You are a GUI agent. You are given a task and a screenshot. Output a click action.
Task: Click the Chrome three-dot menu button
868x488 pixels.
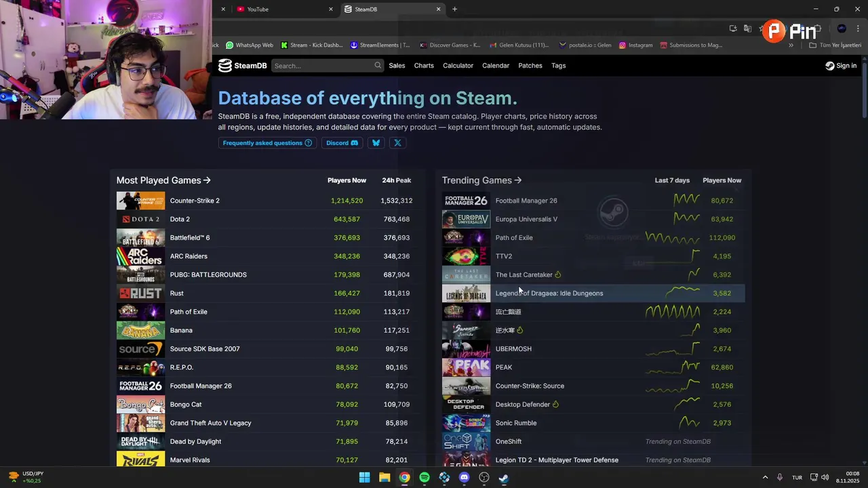point(859,28)
